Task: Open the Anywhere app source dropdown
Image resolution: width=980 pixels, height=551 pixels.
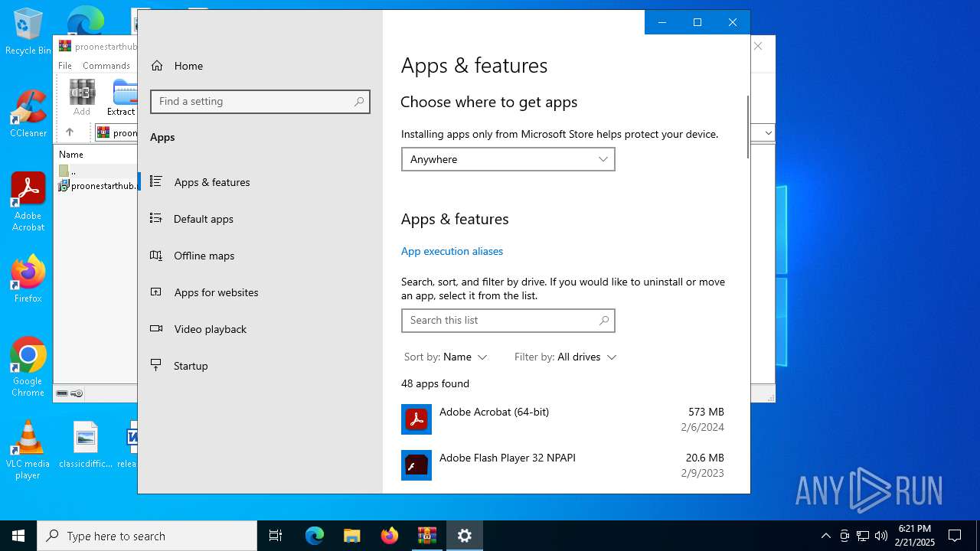Action: point(508,159)
